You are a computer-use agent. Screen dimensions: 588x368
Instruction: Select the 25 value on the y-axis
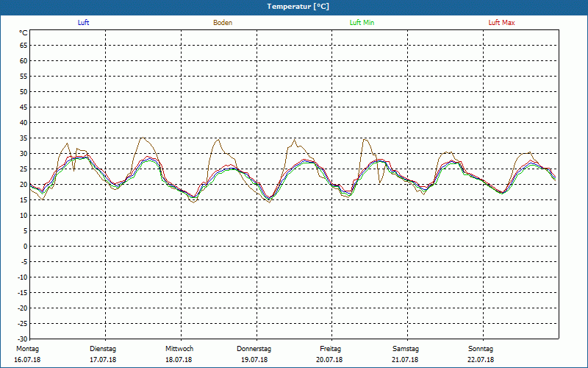click(24, 169)
